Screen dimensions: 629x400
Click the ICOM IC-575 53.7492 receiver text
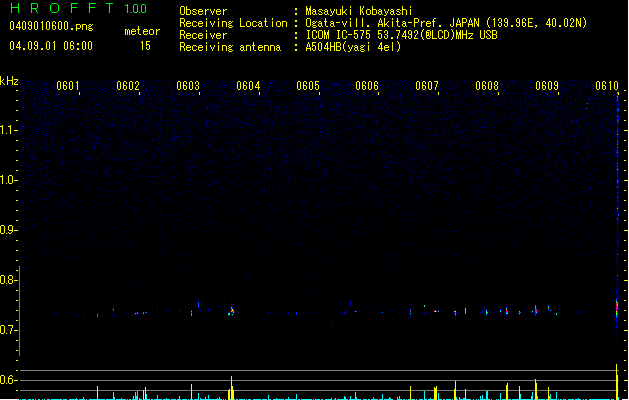coord(401,35)
